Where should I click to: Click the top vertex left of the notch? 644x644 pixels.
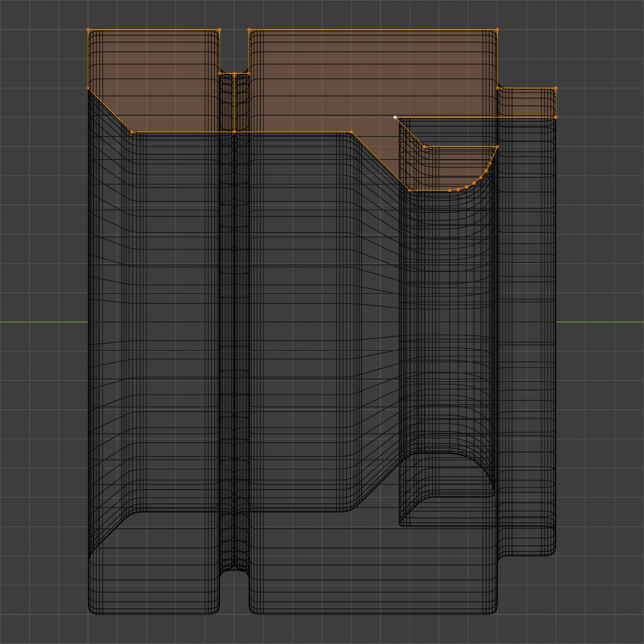tap(220, 29)
